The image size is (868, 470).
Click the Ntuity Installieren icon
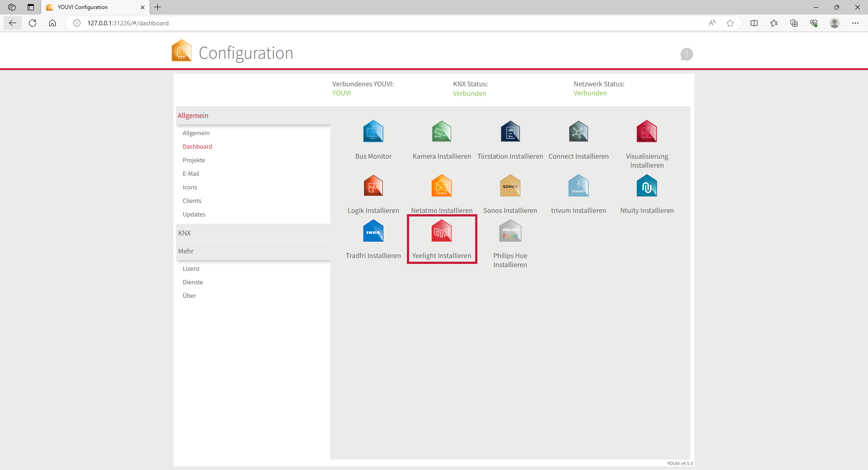[x=647, y=186]
